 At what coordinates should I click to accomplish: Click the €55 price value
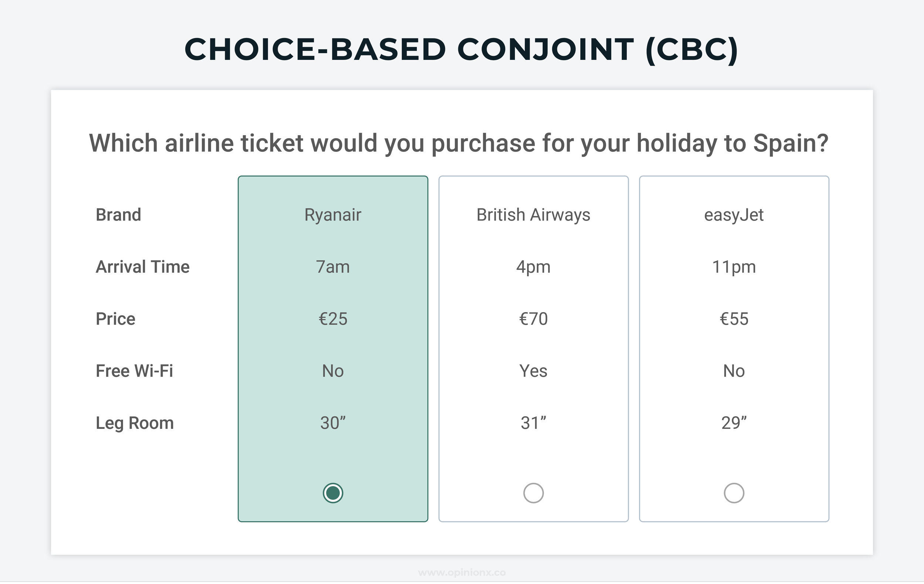tap(734, 319)
